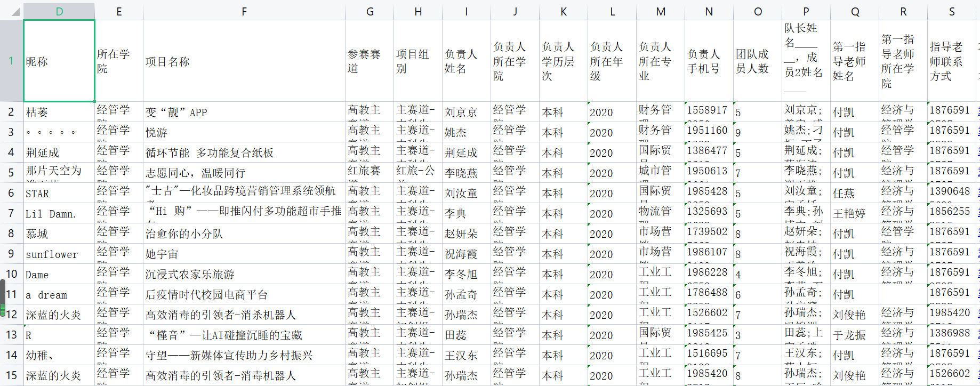Select row 12 header
Viewport: 980px width, 386px height.
tap(11, 315)
